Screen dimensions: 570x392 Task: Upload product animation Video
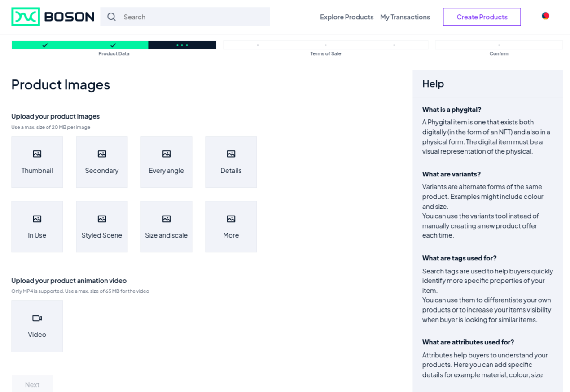(x=37, y=326)
